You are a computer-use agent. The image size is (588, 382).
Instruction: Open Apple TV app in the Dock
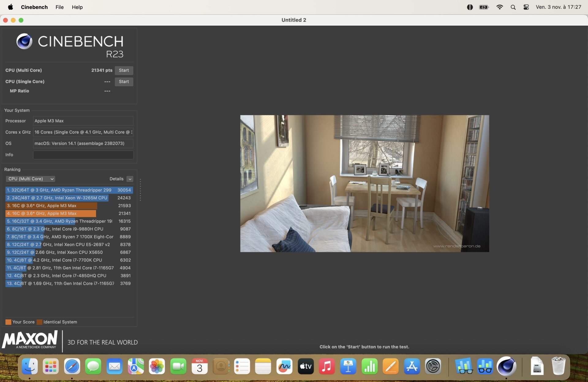[x=306, y=366]
